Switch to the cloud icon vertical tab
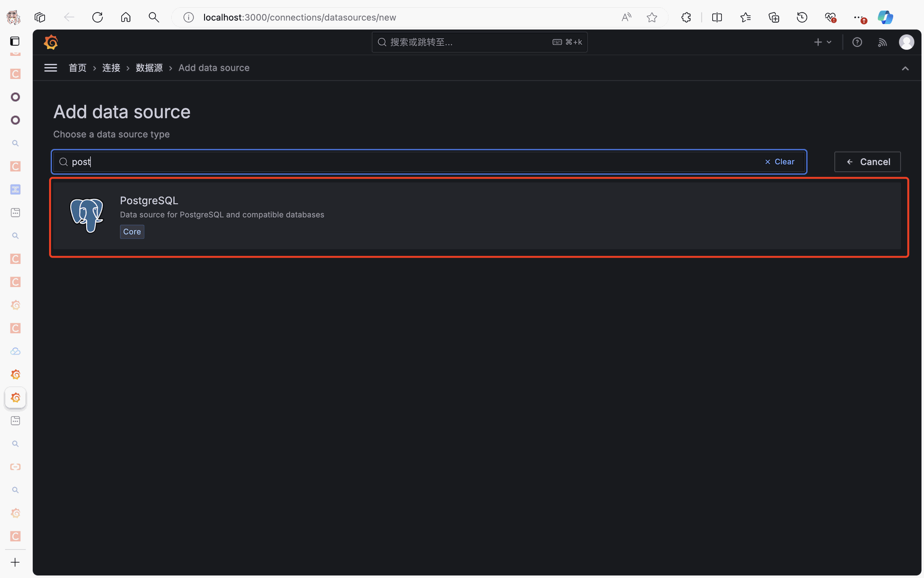The image size is (924, 578). [15, 352]
